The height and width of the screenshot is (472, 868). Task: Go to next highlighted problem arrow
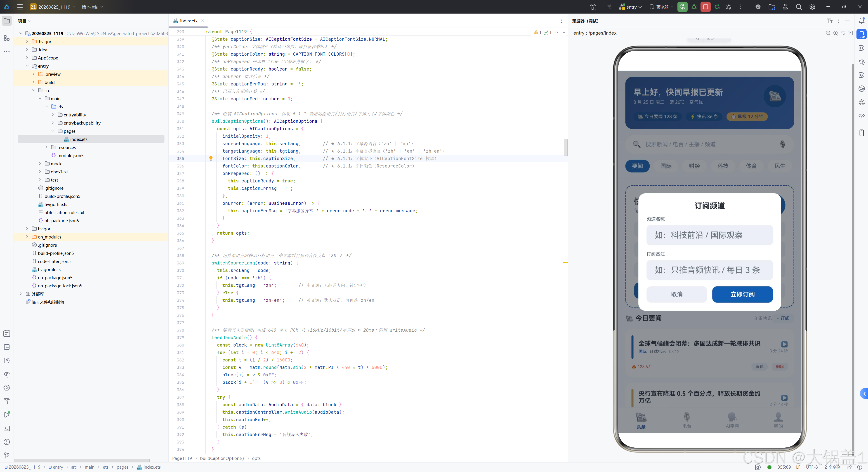coord(564,32)
